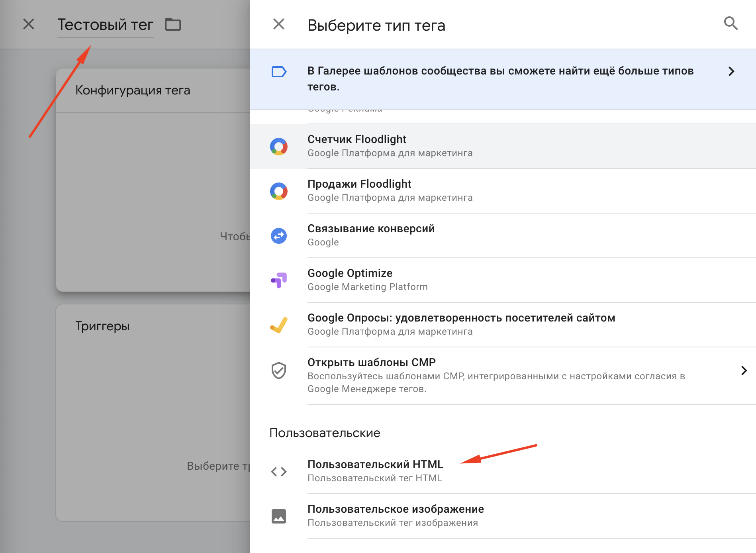Screen dimensions: 756x553
Task: Click the folder icon next to tag name
Action: pyautogui.click(x=173, y=24)
